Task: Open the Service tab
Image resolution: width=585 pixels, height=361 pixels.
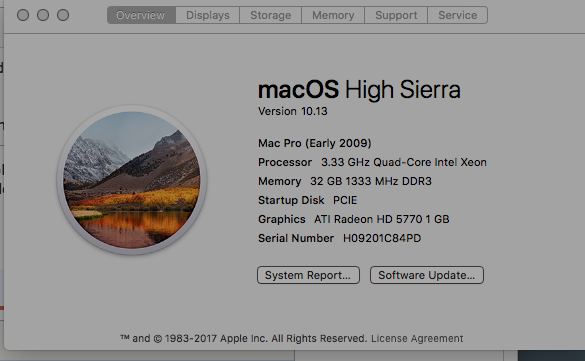Action: click(457, 15)
